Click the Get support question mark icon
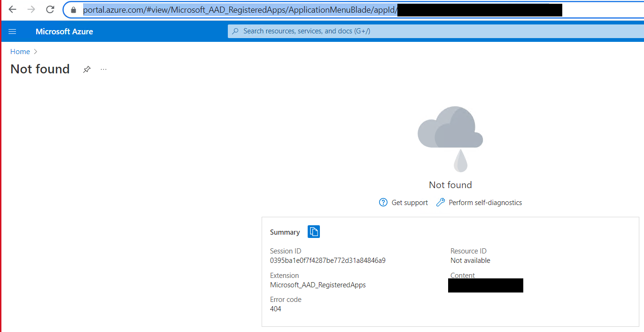The width and height of the screenshot is (644, 332). [383, 202]
